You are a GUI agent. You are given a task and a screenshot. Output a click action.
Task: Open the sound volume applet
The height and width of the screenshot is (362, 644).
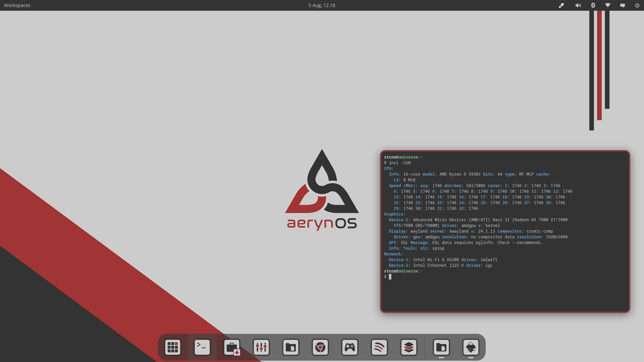pyautogui.click(x=578, y=5)
